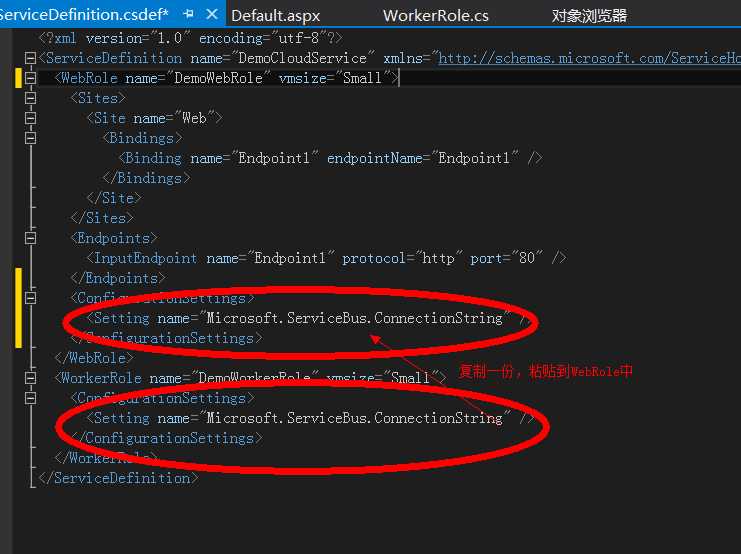Click the vmsize "Small" value in WebRole

pos(362,78)
